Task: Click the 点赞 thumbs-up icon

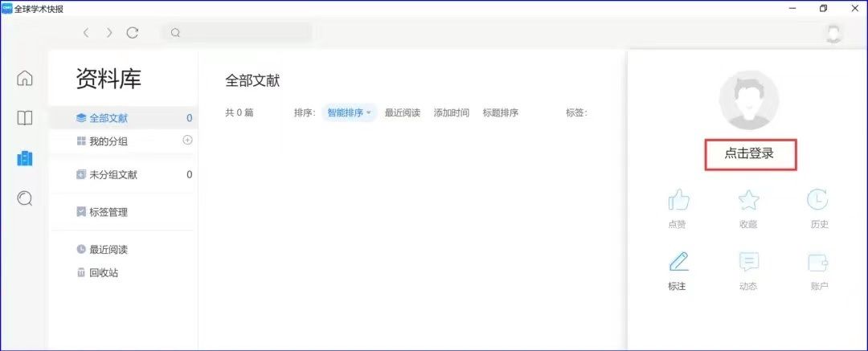Action: [x=678, y=201]
